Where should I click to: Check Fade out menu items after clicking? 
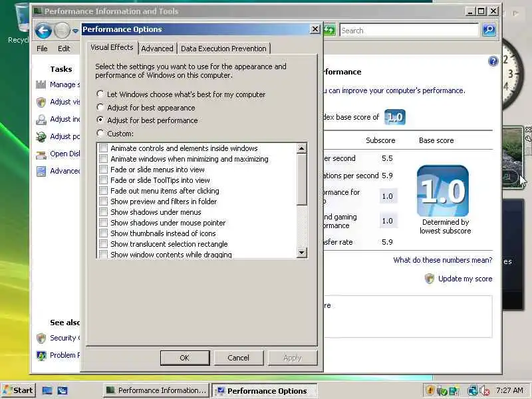coord(104,191)
